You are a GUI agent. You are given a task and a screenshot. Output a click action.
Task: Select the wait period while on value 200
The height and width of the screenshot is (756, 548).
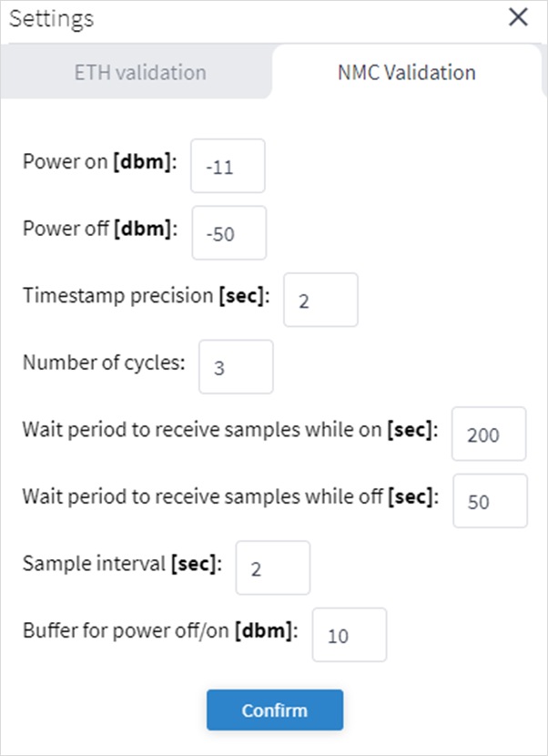[489, 434]
